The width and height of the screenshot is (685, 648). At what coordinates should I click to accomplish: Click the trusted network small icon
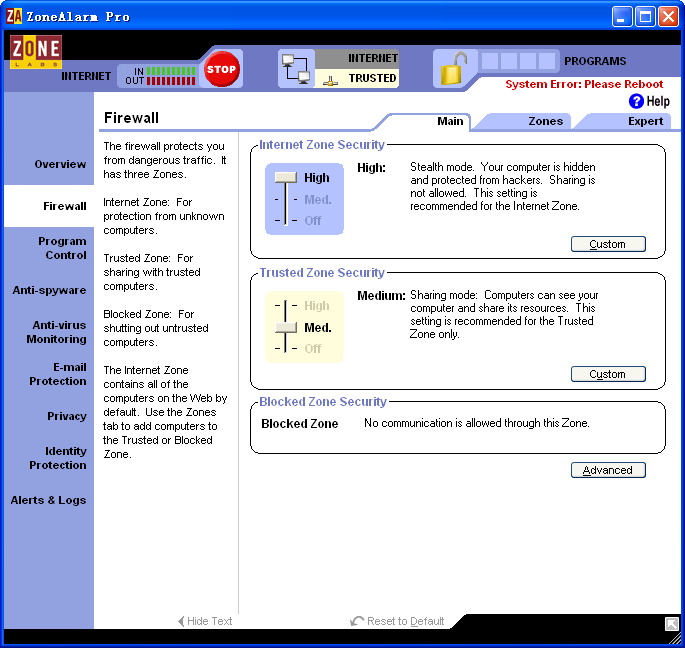coord(330,80)
